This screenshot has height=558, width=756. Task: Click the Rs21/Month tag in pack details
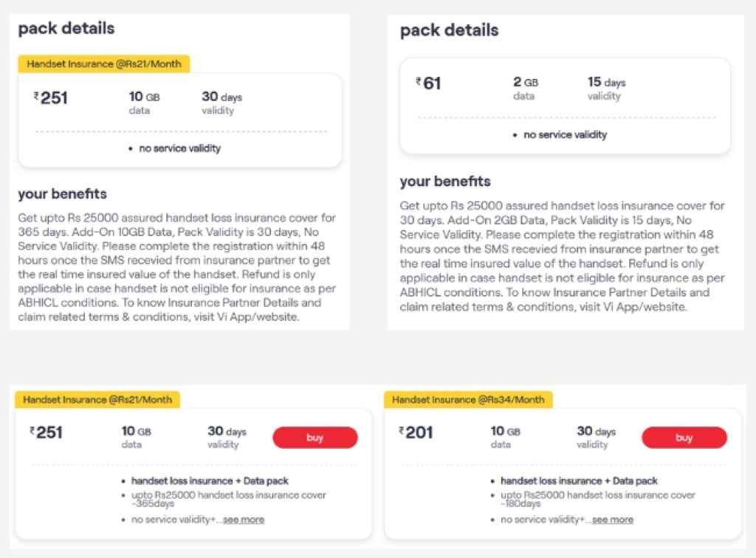(103, 63)
